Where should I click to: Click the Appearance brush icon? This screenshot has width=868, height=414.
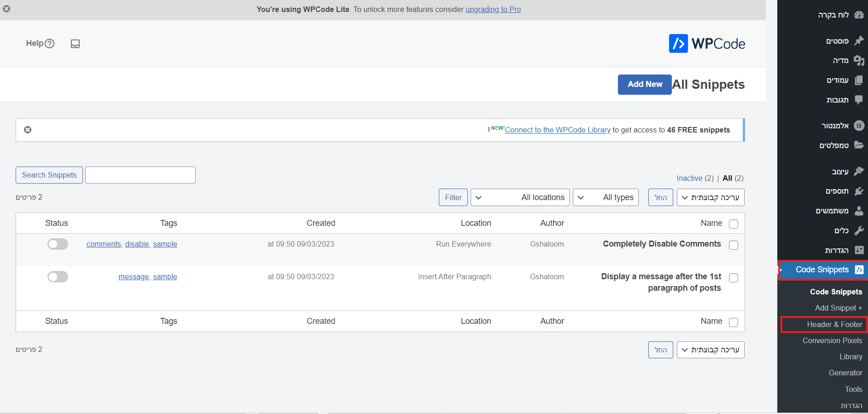point(859,171)
